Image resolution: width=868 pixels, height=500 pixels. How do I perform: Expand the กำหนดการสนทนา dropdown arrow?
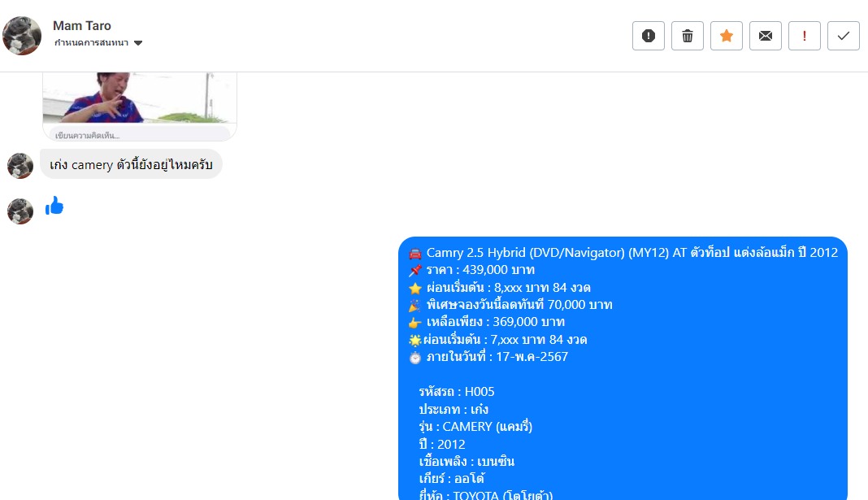tap(138, 43)
